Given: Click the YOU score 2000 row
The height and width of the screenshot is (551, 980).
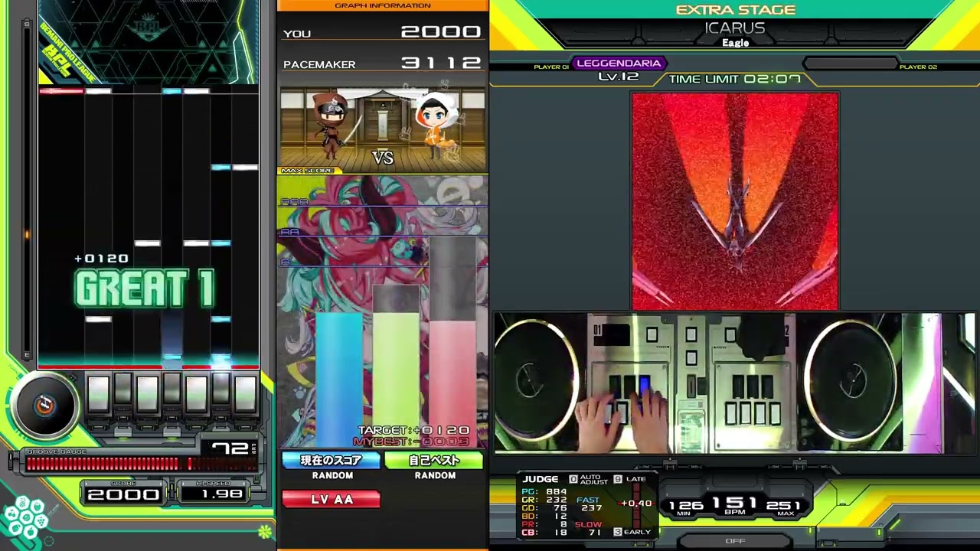Looking at the screenshot, I should coord(383,32).
